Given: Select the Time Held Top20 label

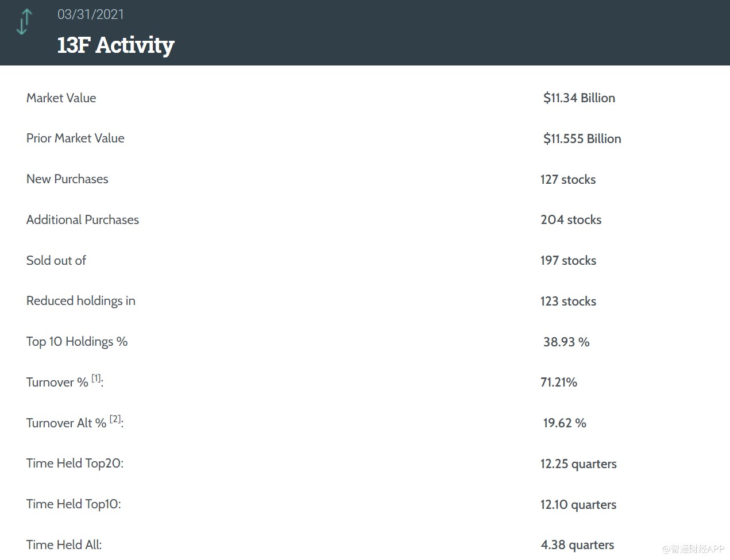Looking at the screenshot, I should click(75, 464).
